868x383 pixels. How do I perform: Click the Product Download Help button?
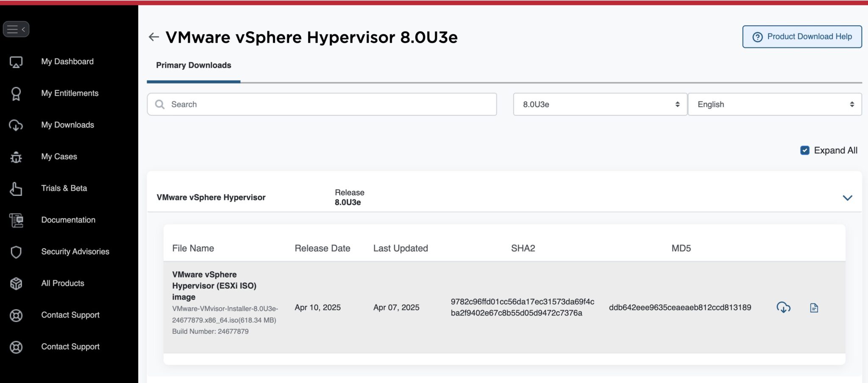coord(801,36)
